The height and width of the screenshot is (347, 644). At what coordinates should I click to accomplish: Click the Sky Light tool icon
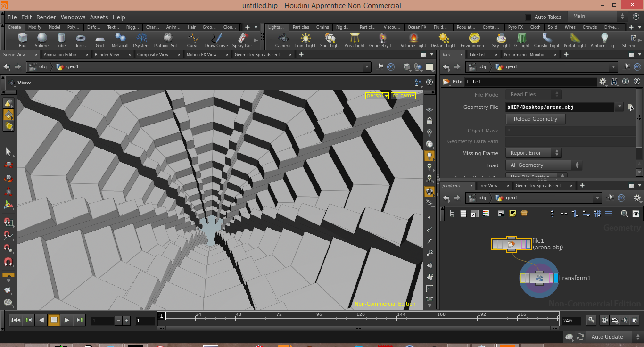501,40
